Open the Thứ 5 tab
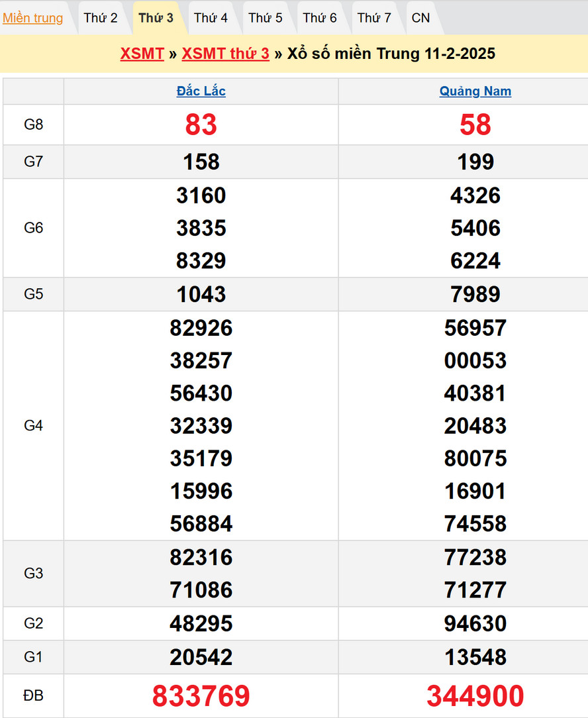 click(x=265, y=18)
